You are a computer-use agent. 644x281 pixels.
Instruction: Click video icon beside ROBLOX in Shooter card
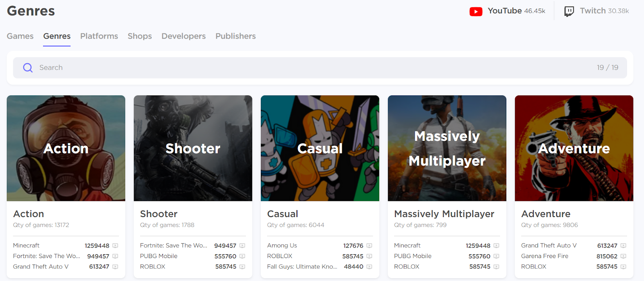tap(242, 267)
